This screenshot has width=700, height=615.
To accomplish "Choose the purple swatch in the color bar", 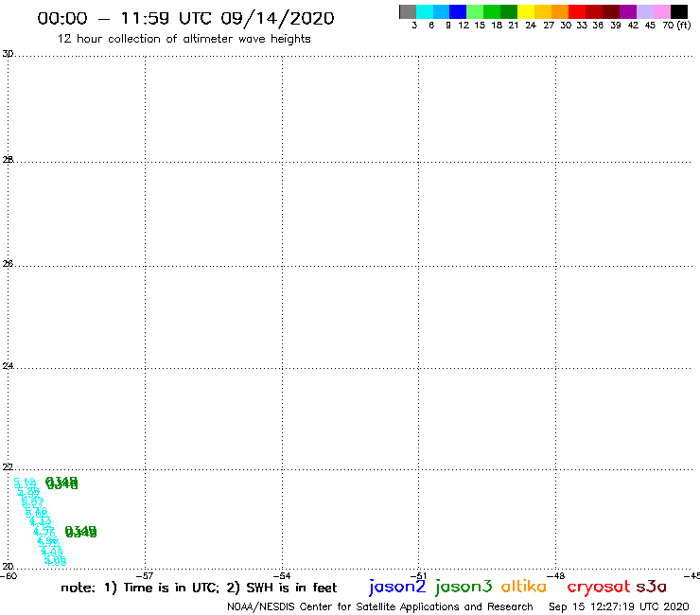I will point(628,11).
